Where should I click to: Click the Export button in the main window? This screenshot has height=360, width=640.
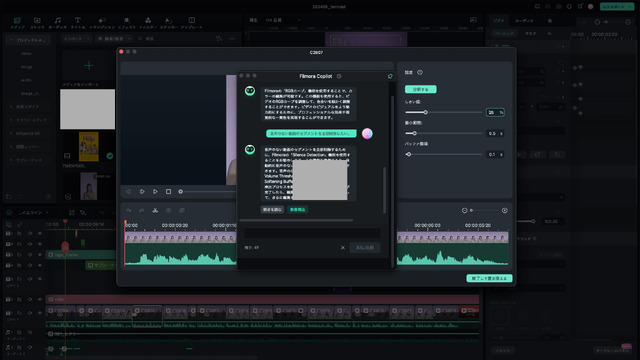point(617,7)
